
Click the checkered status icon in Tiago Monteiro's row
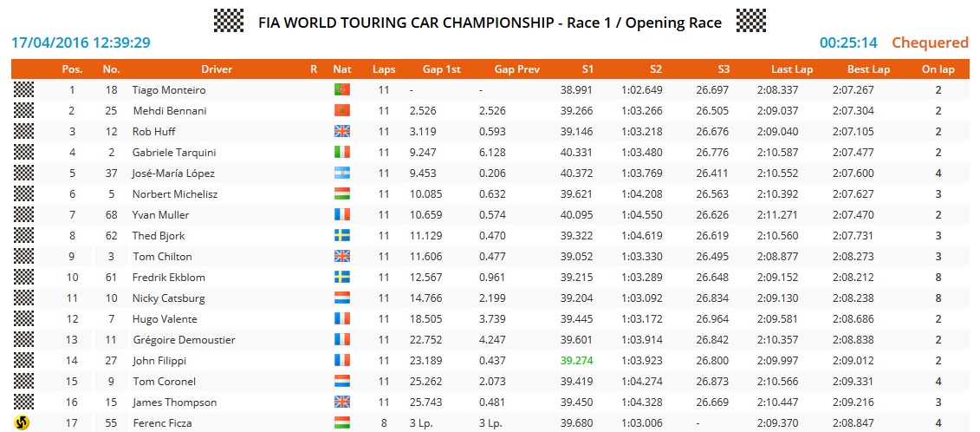point(23,90)
